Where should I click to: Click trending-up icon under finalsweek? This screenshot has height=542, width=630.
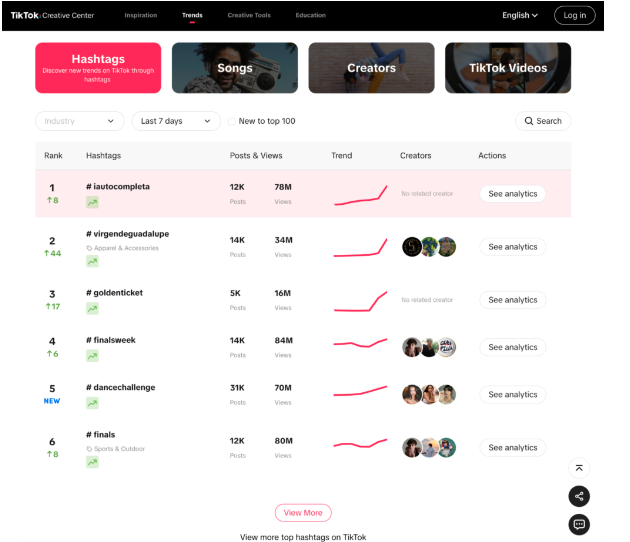click(92, 356)
